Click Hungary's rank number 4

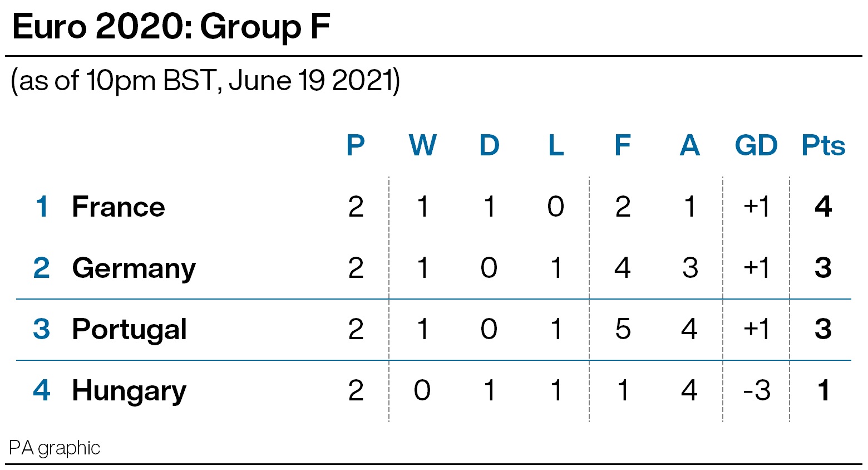[x=42, y=390]
